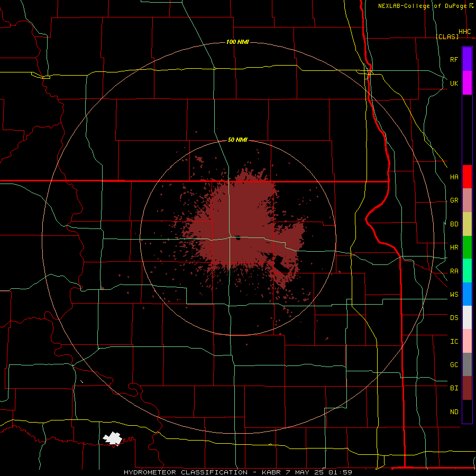Click the 'KABR' radar site identifier
The image size is (476, 476).
point(271,472)
